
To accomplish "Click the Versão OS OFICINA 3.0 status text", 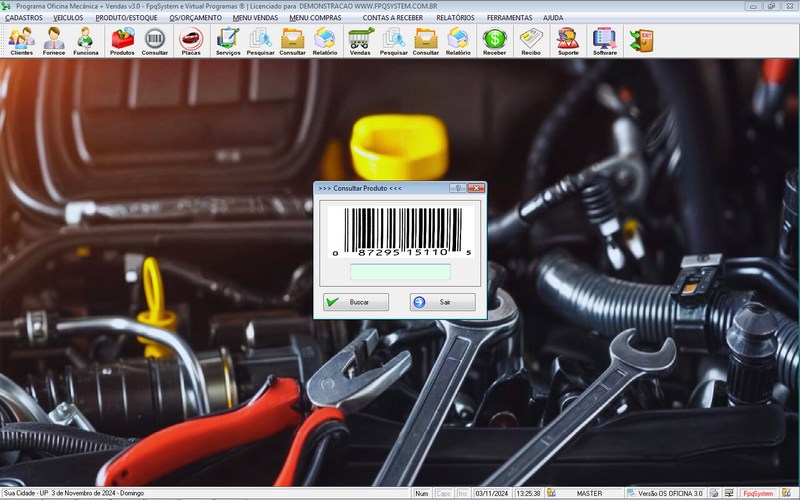I will tap(670, 493).
